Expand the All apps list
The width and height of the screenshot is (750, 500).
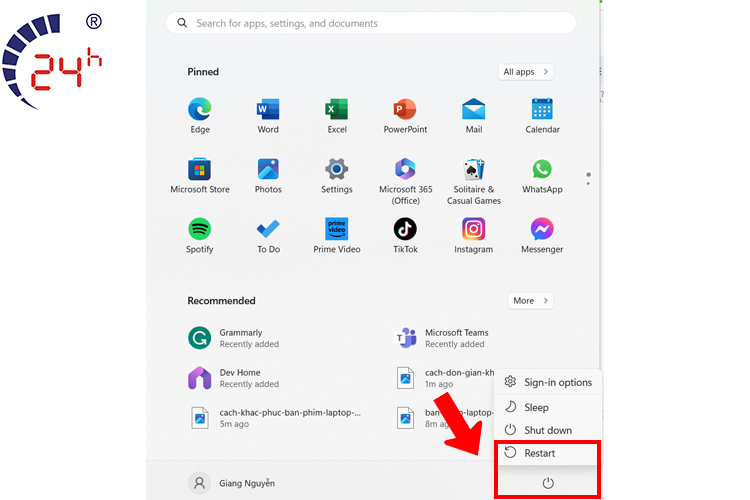click(x=526, y=72)
